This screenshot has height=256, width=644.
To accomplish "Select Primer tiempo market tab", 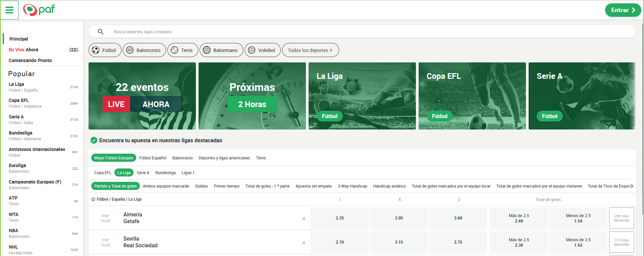I will point(227,186).
